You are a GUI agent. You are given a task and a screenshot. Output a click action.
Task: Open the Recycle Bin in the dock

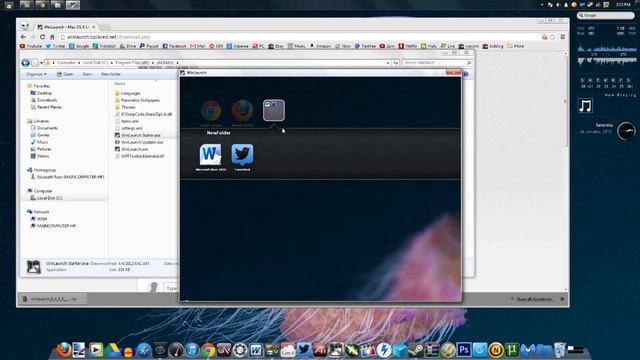pos(560,350)
